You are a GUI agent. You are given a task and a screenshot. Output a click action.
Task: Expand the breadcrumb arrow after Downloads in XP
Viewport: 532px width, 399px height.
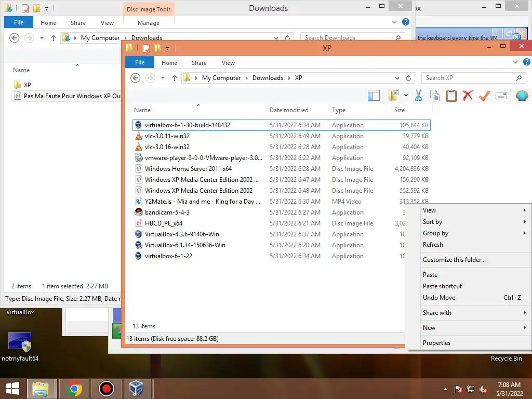tap(289, 78)
